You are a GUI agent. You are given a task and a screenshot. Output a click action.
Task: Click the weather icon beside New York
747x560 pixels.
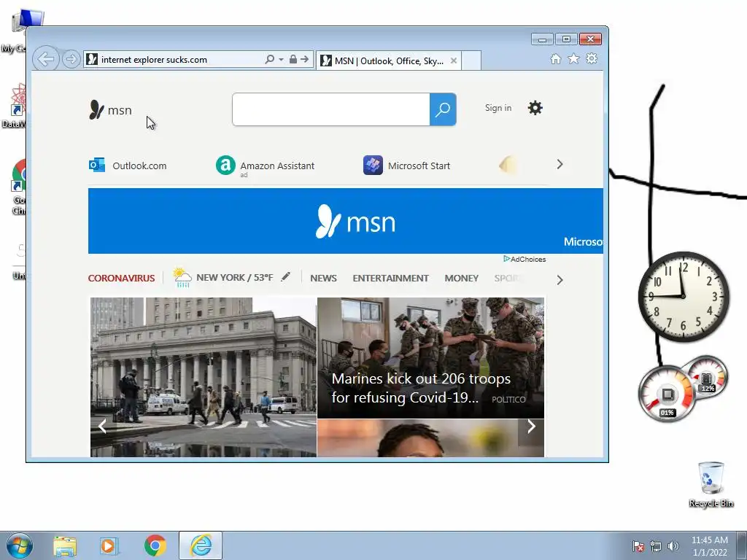coord(182,277)
